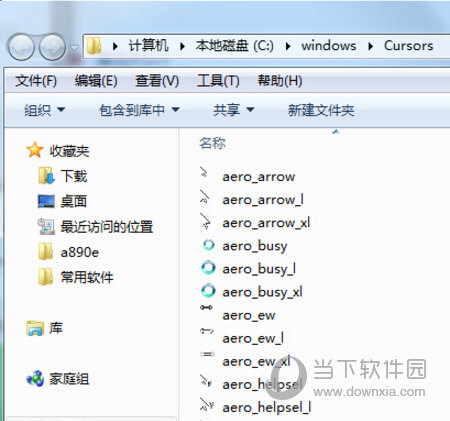Select the file named aero_ew_l
This screenshot has width=450, height=421.
coord(253,338)
